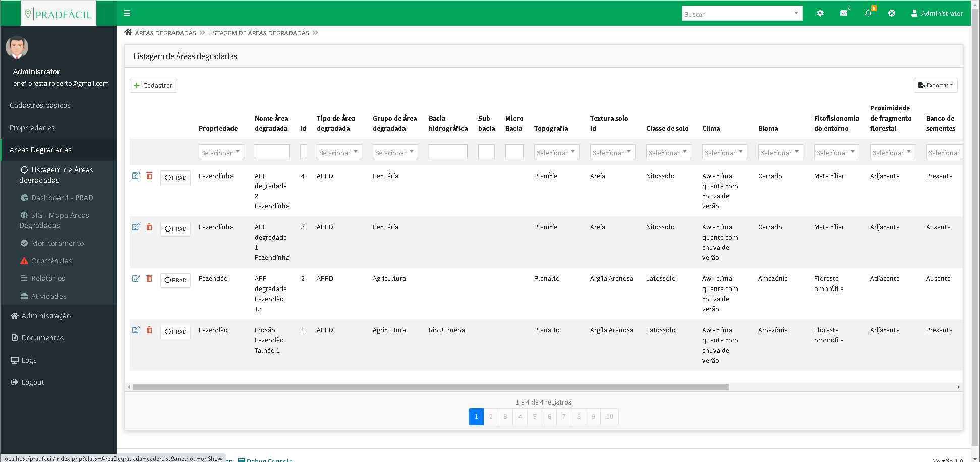Open the messages envelope icon

coord(844,13)
